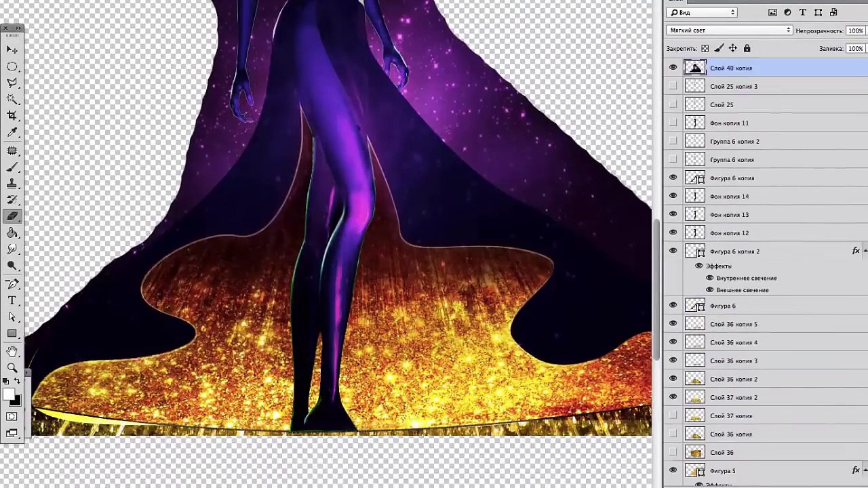Screen dimensions: 868x488
Task: Hide the Слой 40 копия layer
Action: 673,68
